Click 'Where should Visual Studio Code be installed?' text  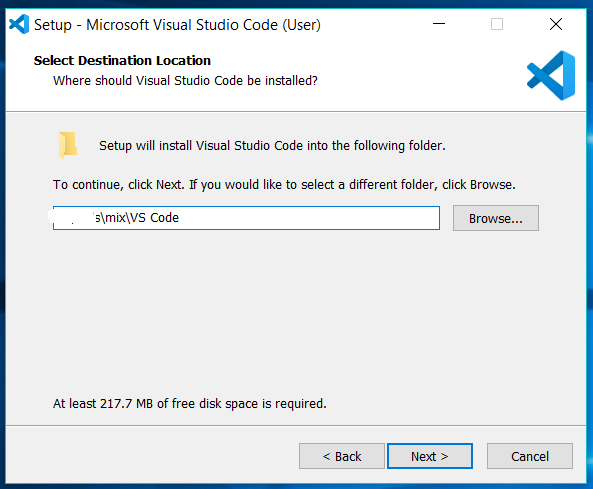[185, 81]
